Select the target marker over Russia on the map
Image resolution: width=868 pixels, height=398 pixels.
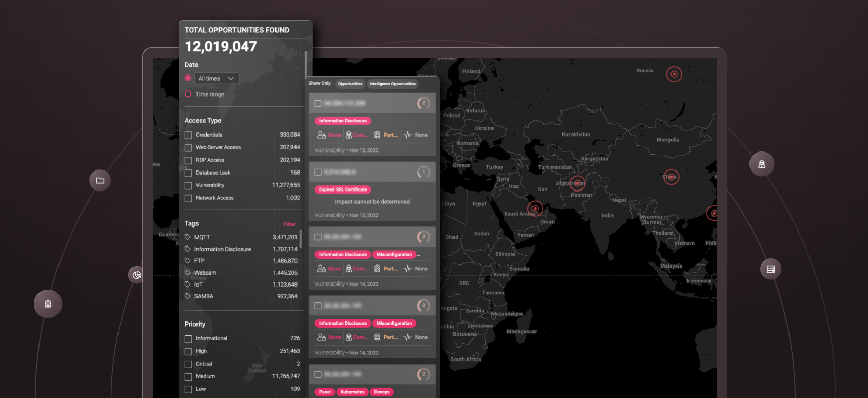coord(674,74)
